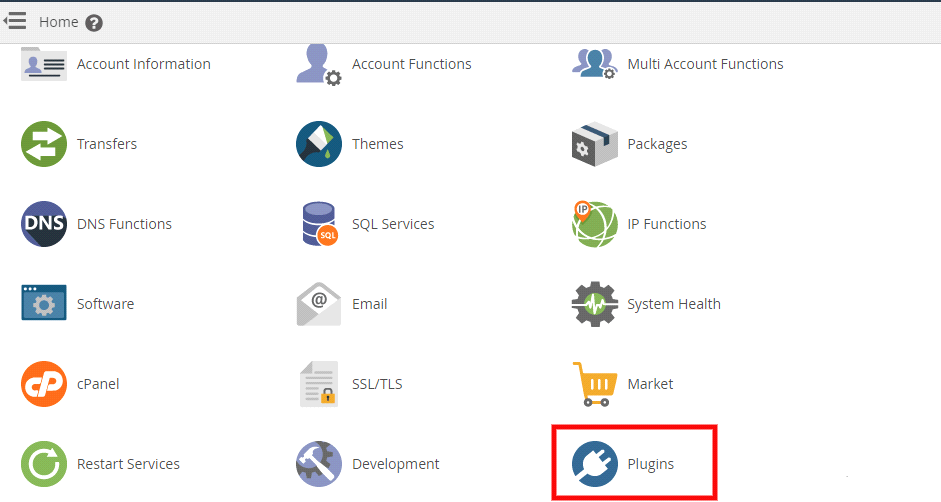Click the Multi Account Functions label
The width and height of the screenshot is (941, 502).
[705, 64]
